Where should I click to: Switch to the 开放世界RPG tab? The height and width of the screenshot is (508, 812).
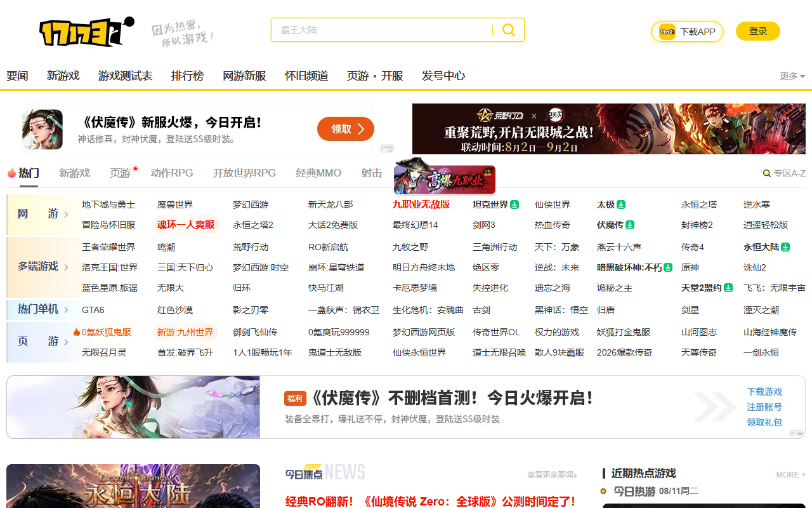(244, 173)
